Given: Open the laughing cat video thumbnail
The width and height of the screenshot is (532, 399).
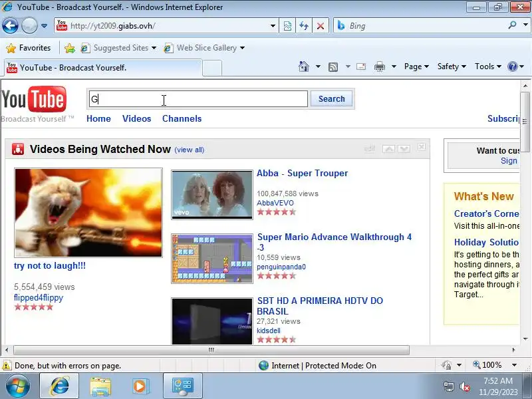Looking at the screenshot, I should pyautogui.click(x=88, y=213).
